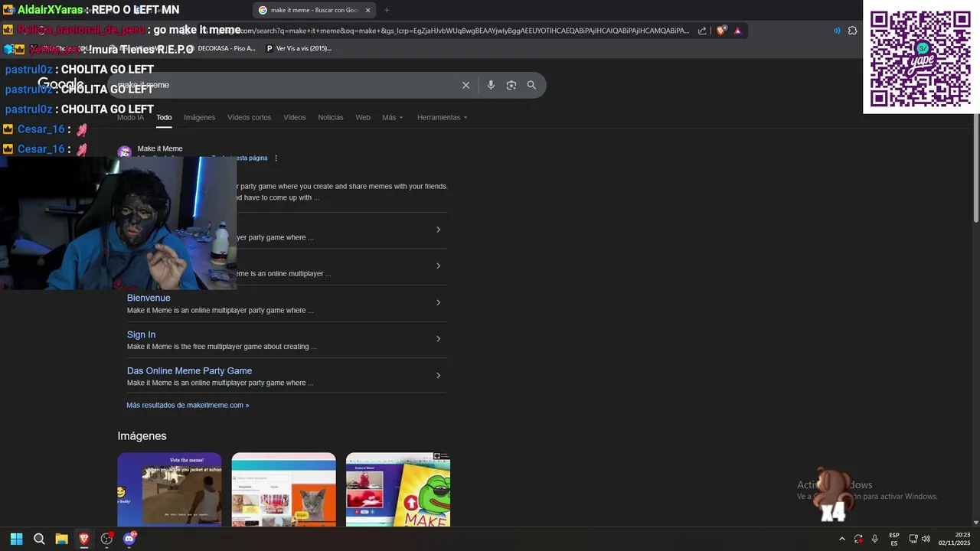Open Más resultados de makeitmeme.com link
Screen dimensions: 980x551
coord(188,405)
